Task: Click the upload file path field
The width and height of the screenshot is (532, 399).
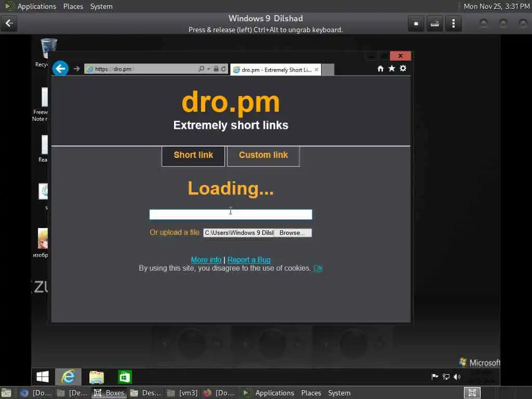Action: coord(239,233)
